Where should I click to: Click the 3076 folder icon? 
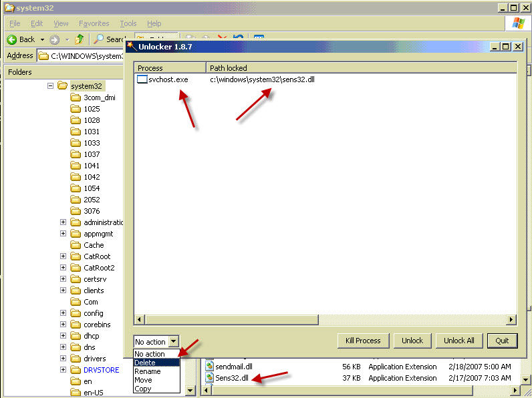pos(76,211)
